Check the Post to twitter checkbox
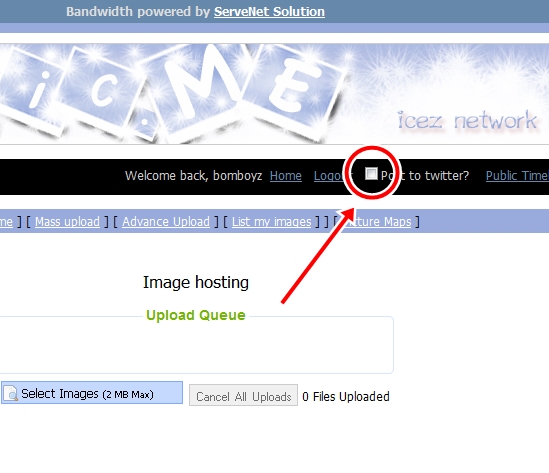 click(371, 173)
